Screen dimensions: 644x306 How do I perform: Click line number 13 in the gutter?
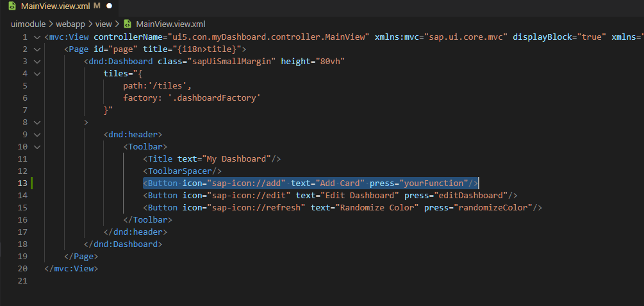coord(22,183)
